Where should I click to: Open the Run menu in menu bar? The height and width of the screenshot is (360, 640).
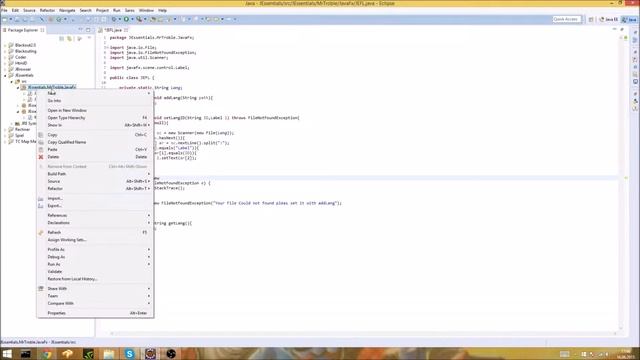pyautogui.click(x=117, y=10)
